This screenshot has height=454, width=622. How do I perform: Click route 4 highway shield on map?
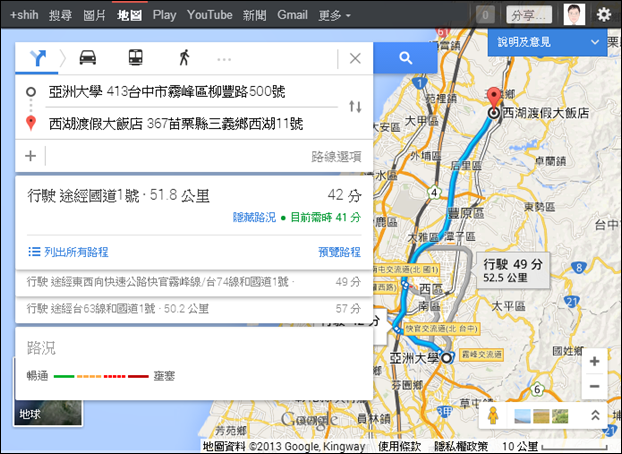point(434,193)
